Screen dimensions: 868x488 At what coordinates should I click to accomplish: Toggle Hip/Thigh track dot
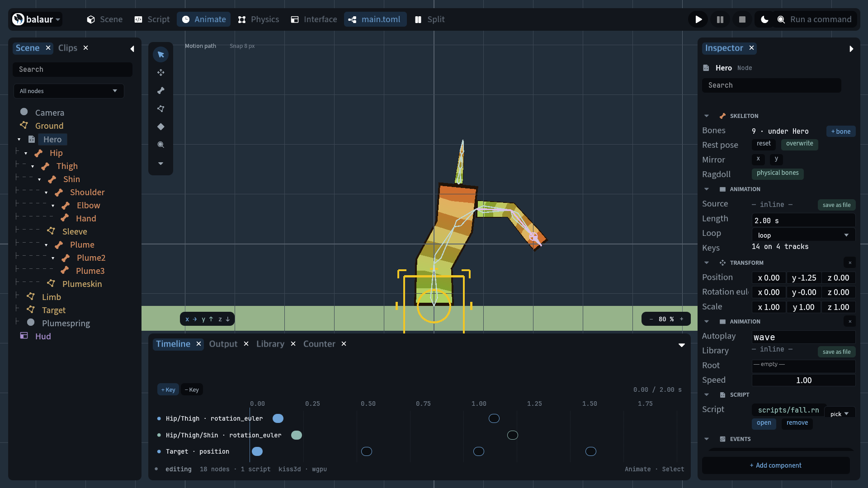click(x=159, y=419)
